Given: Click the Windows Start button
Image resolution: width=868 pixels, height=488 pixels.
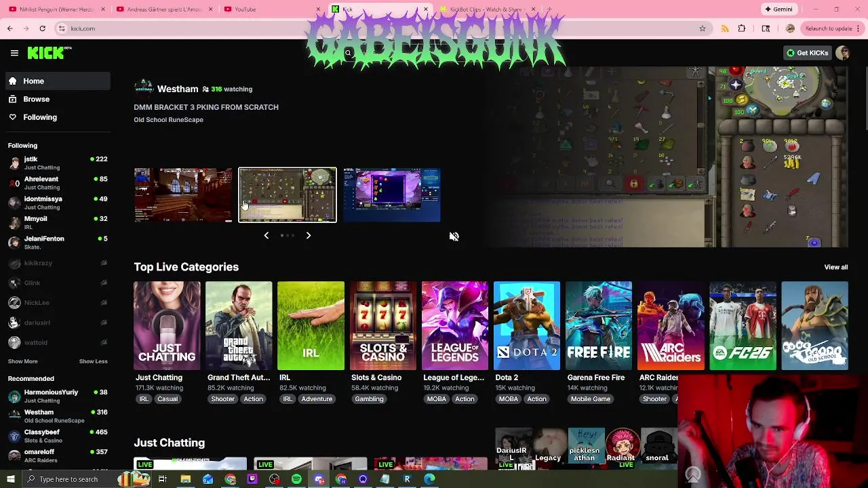Looking at the screenshot, I should point(11,479).
